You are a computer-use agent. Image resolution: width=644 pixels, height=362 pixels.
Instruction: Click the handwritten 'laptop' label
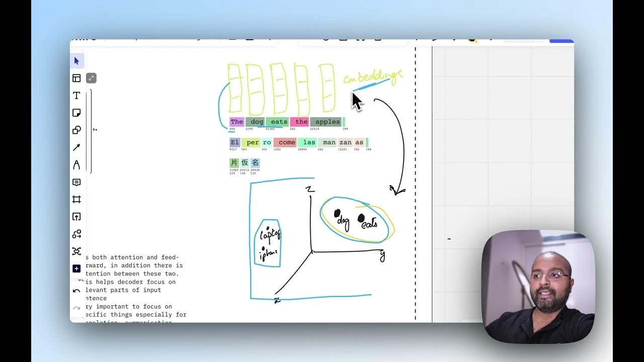click(270, 234)
